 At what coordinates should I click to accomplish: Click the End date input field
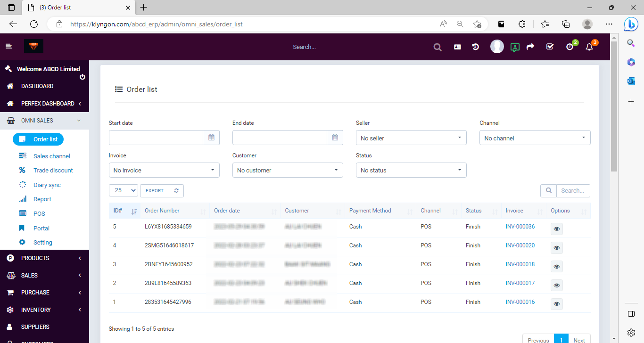coord(280,138)
